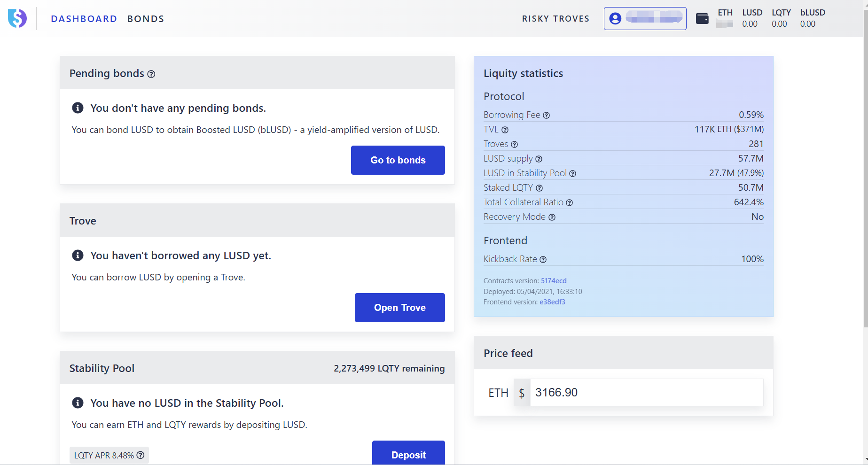The image size is (868, 465).
Task: Click the Liquity logo icon
Action: (x=17, y=18)
